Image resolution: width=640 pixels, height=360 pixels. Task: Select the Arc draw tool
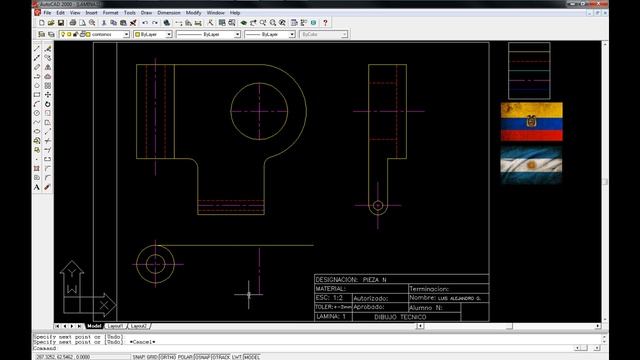pyautogui.click(x=37, y=104)
